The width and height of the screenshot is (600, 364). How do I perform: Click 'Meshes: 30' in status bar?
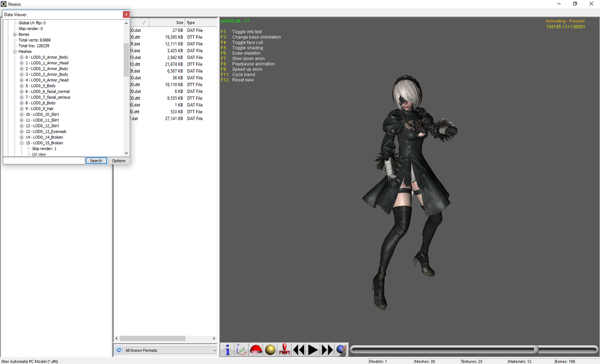tap(425, 361)
